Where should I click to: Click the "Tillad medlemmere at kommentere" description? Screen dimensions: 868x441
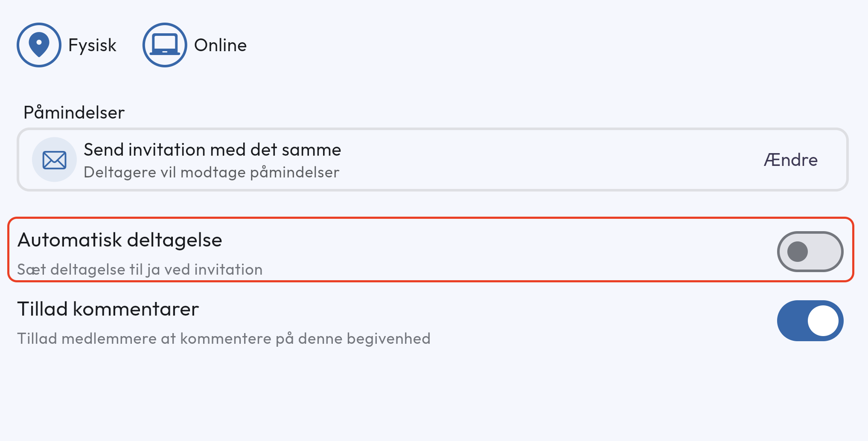224,339
